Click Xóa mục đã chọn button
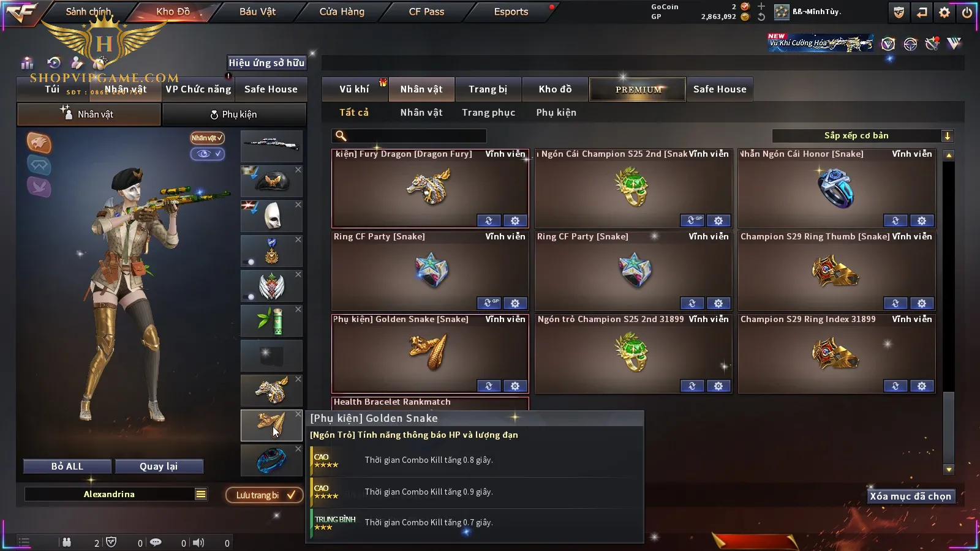The height and width of the screenshot is (551, 980). click(x=910, y=496)
